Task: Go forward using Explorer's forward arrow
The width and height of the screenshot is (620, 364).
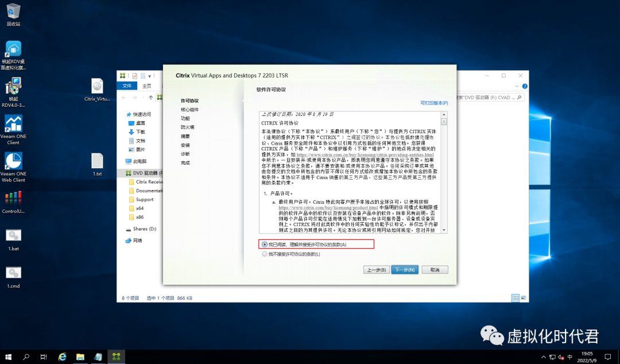Action: (134, 98)
